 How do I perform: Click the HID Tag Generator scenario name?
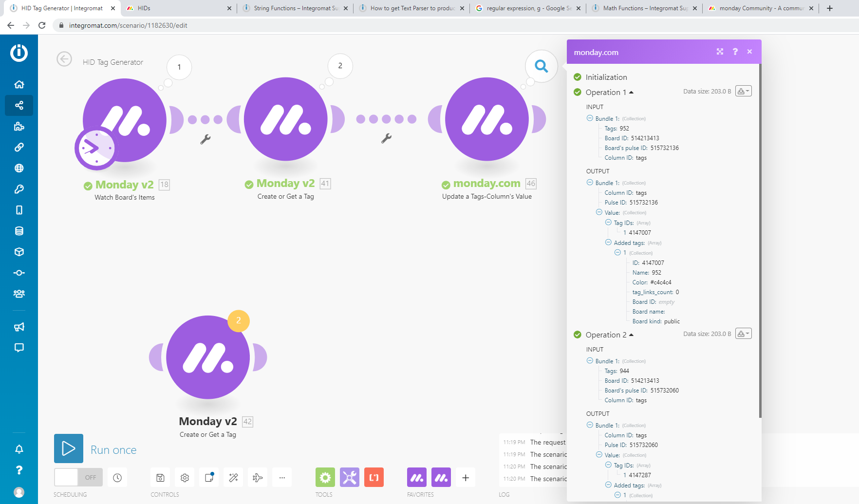pyautogui.click(x=113, y=62)
